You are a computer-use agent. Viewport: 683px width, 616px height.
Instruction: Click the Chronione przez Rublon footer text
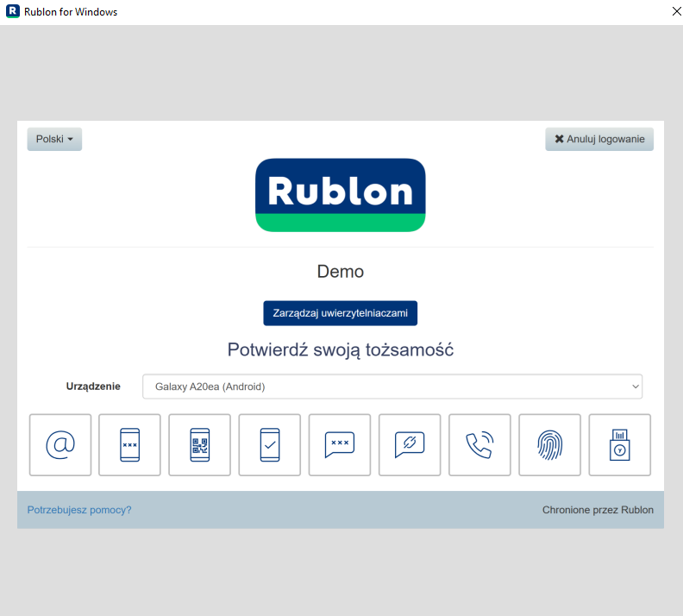[598, 510]
